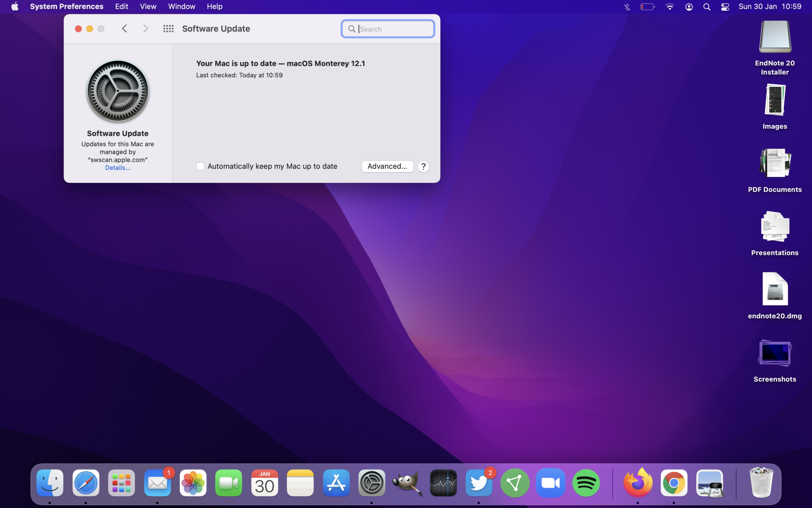
Task: Open the preferences grid view
Action: (x=168, y=29)
